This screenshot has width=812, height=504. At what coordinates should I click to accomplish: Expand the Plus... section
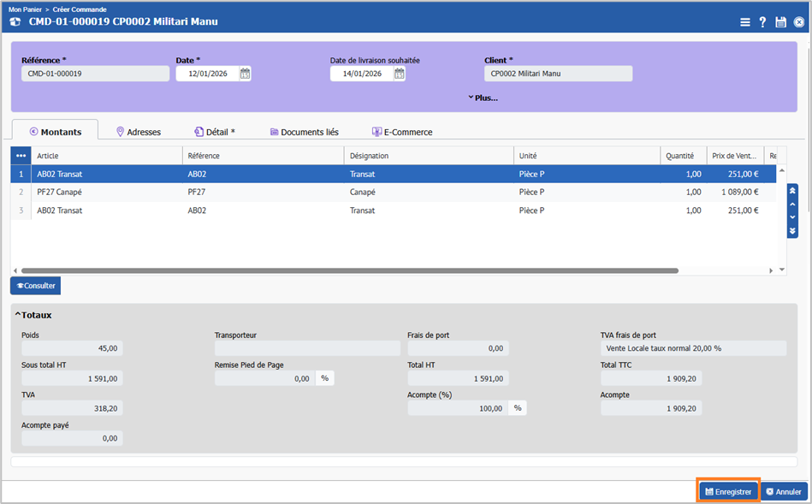483,98
